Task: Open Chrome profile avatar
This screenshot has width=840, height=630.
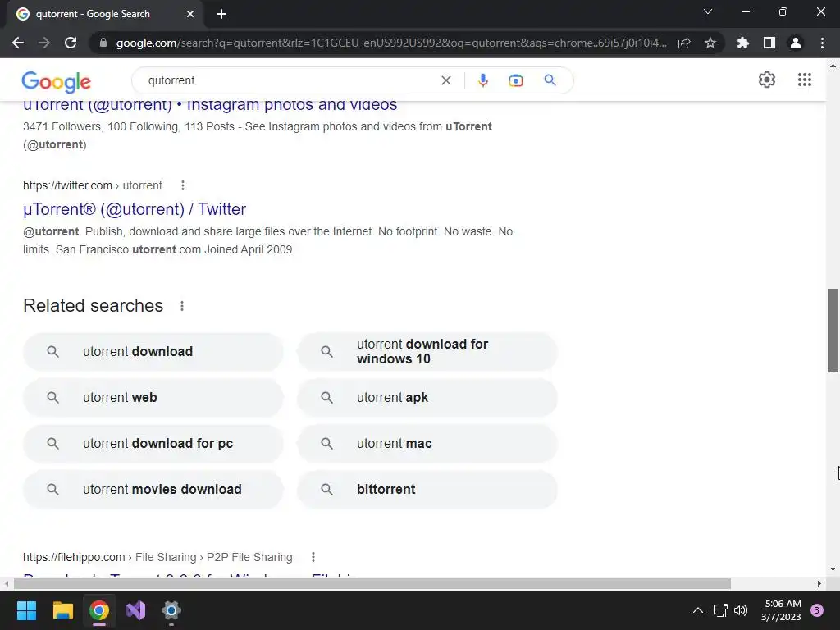Action: (x=796, y=43)
